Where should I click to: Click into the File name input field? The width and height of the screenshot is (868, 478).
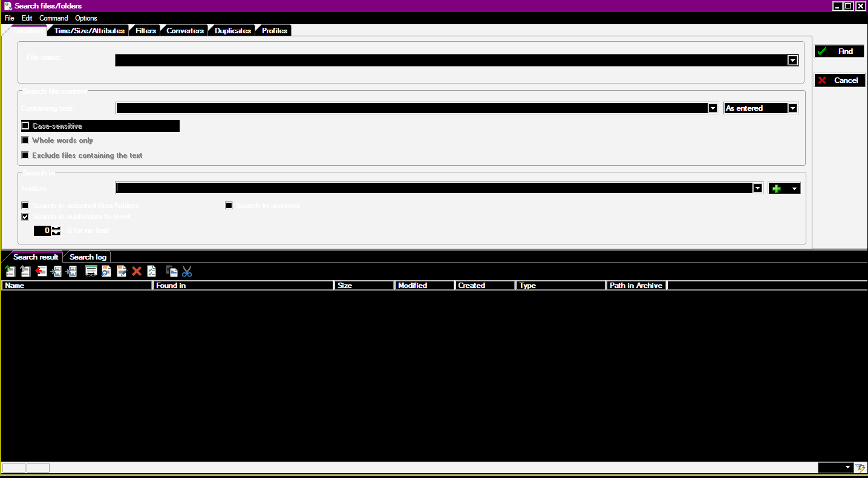click(x=451, y=61)
